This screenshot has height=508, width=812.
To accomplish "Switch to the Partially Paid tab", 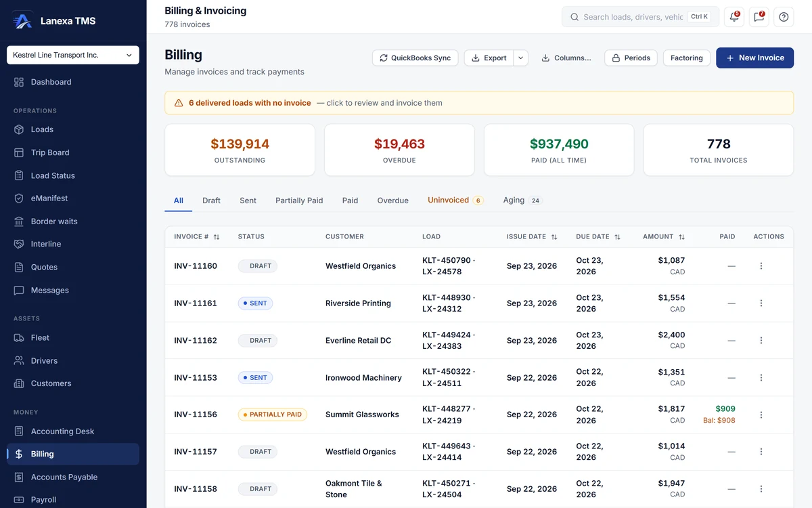I will [x=299, y=200].
